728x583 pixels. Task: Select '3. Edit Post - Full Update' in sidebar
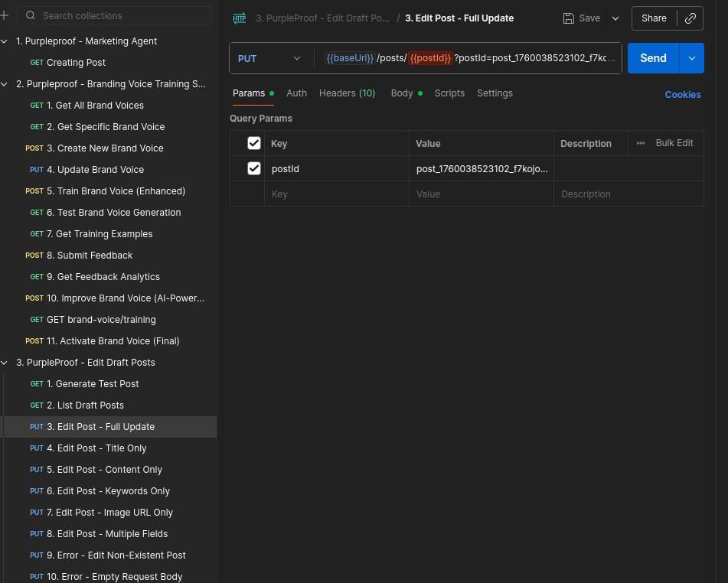pos(108,427)
